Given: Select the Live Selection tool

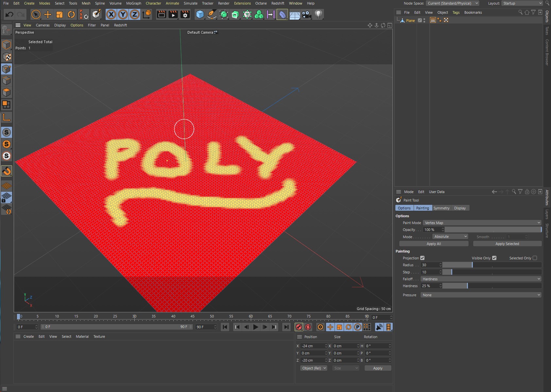Looking at the screenshot, I should tap(36, 14).
